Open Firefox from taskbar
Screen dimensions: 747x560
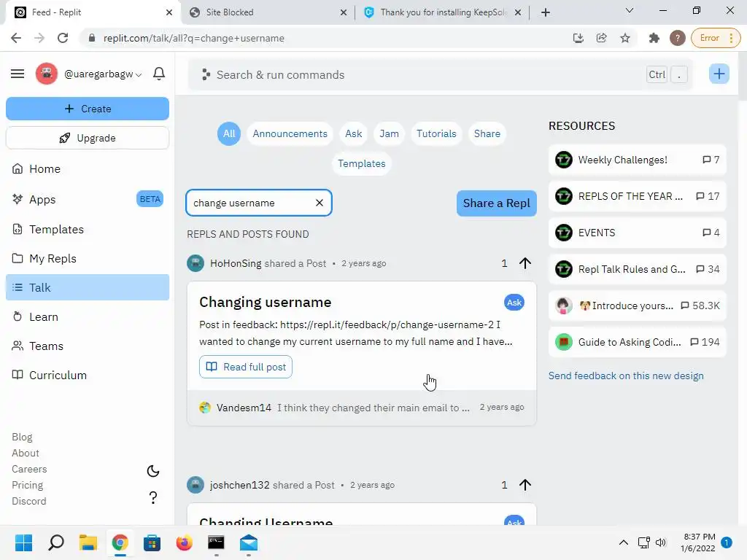[185, 542]
